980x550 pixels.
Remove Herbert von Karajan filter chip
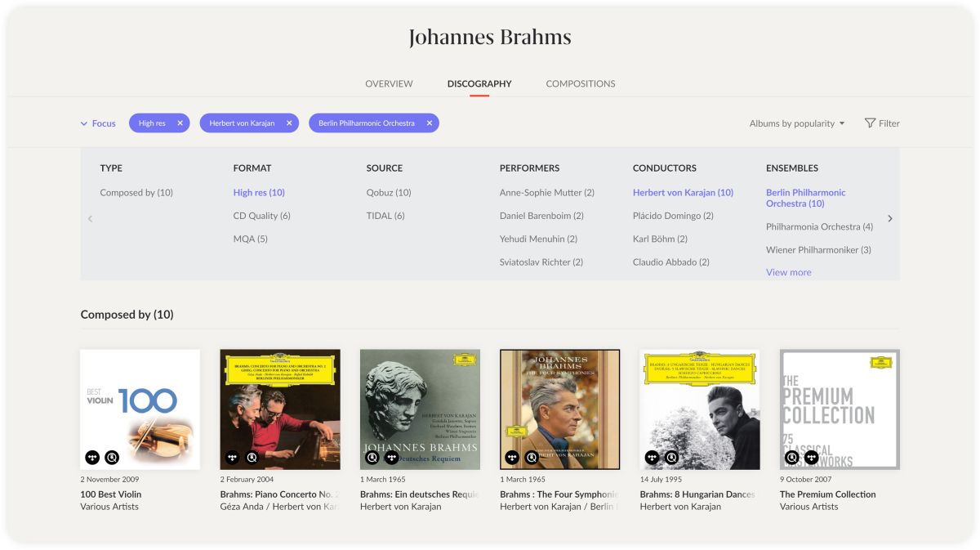tap(289, 123)
